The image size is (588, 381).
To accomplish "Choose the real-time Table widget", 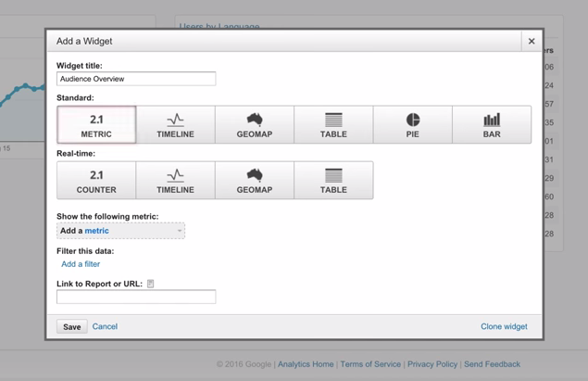I will coord(333,180).
